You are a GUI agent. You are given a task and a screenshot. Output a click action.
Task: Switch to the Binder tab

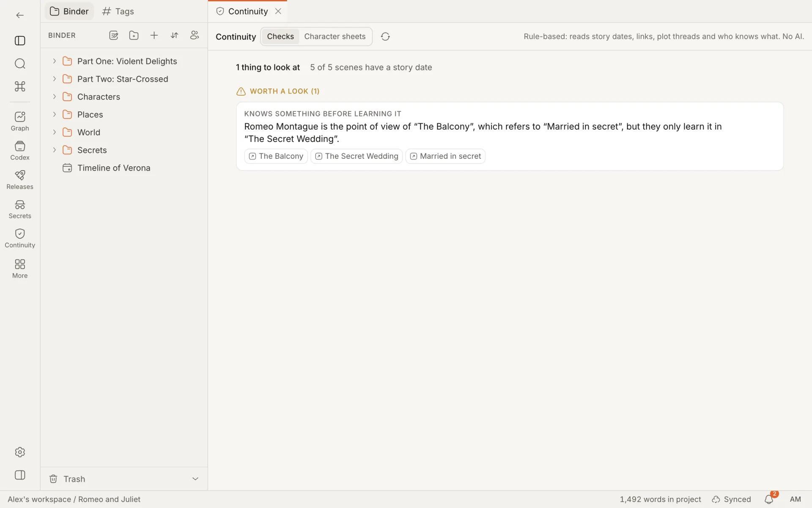click(69, 11)
